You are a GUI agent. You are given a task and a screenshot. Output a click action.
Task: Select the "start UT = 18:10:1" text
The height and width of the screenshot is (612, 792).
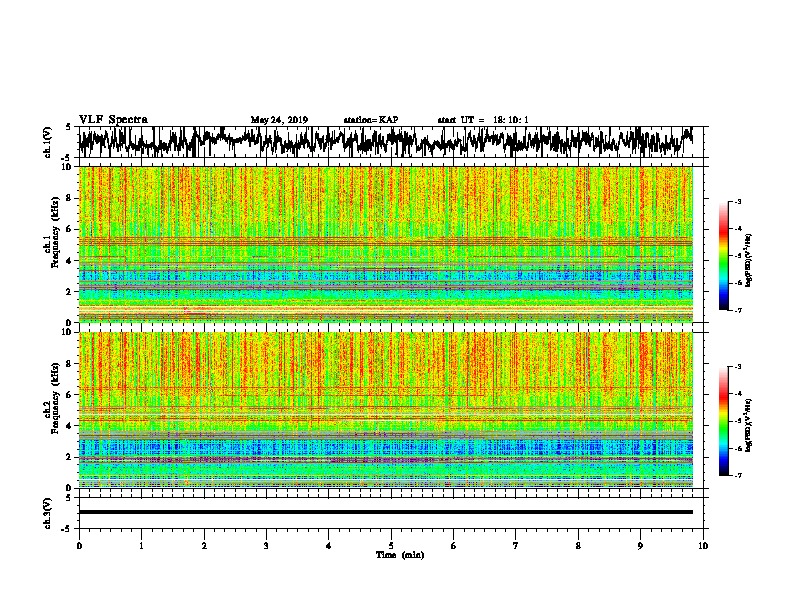483,120
